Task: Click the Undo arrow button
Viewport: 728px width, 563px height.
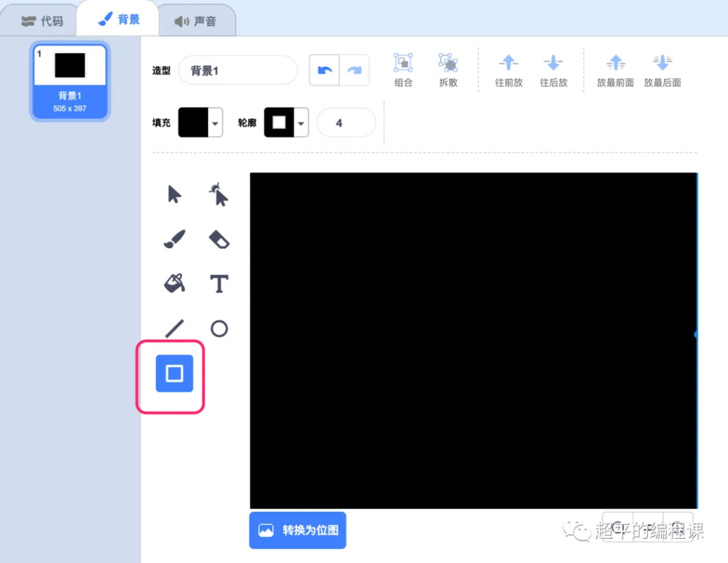Action: (x=324, y=70)
